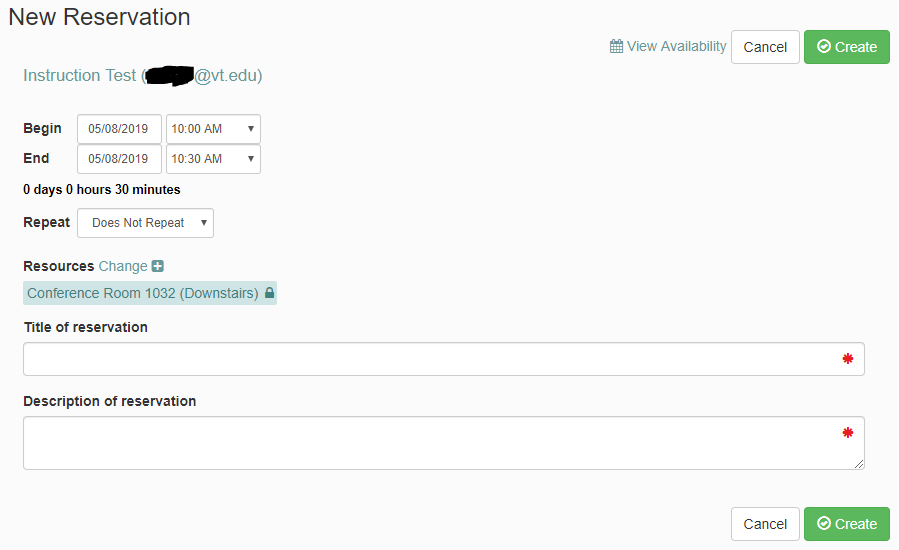Open the Begin time dropdown showing 10:00 AM
This screenshot has height=550, width=899.
(x=213, y=129)
